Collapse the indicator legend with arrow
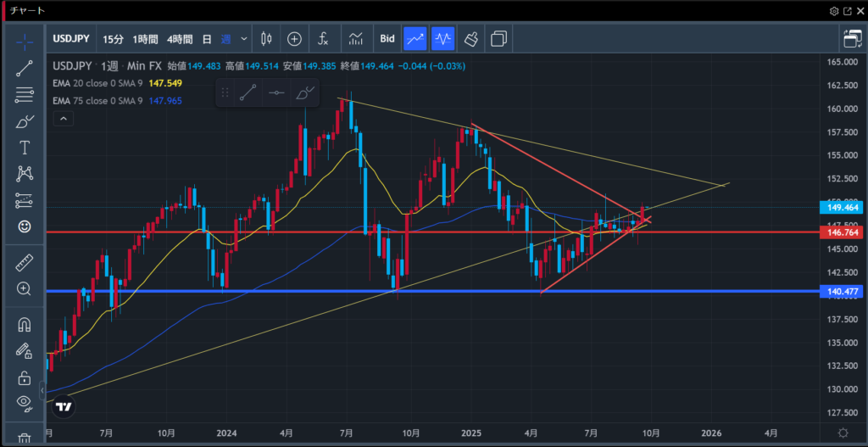868x447 pixels. point(64,120)
